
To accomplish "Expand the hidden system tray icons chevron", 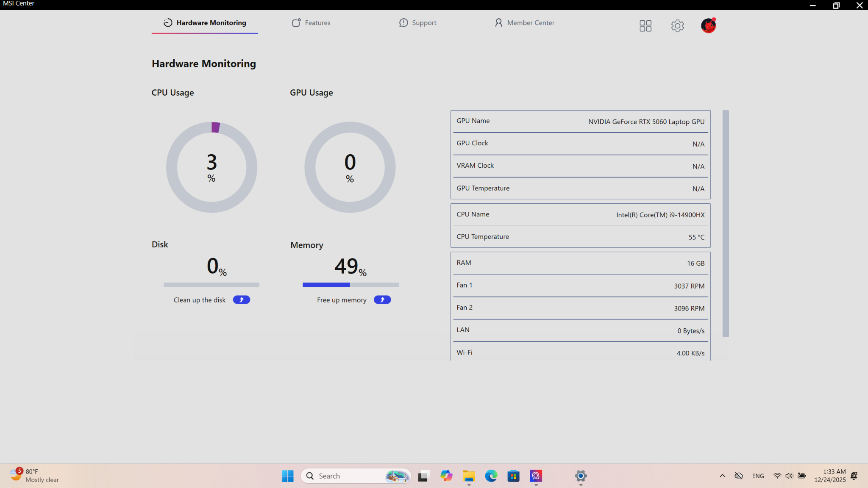I will pos(722,476).
